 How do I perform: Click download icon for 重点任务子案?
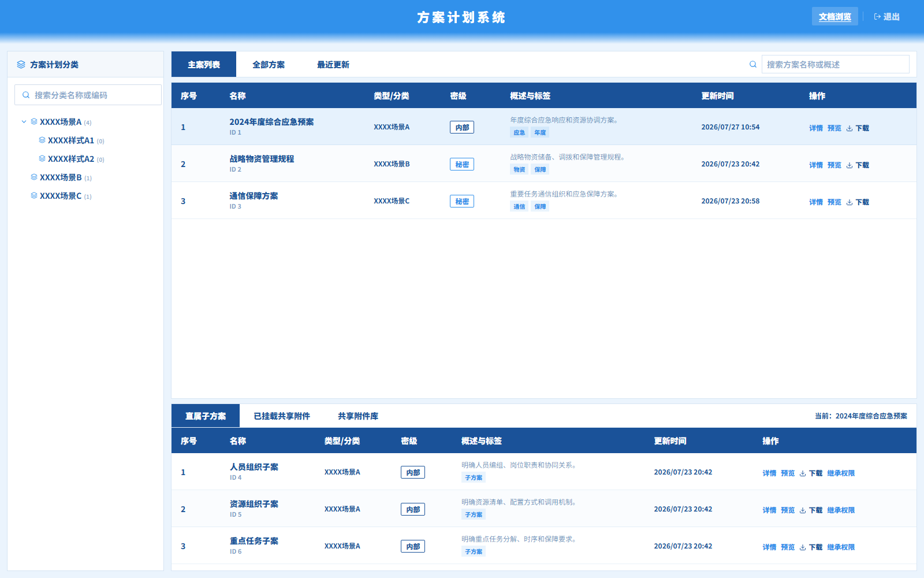pos(803,547)
